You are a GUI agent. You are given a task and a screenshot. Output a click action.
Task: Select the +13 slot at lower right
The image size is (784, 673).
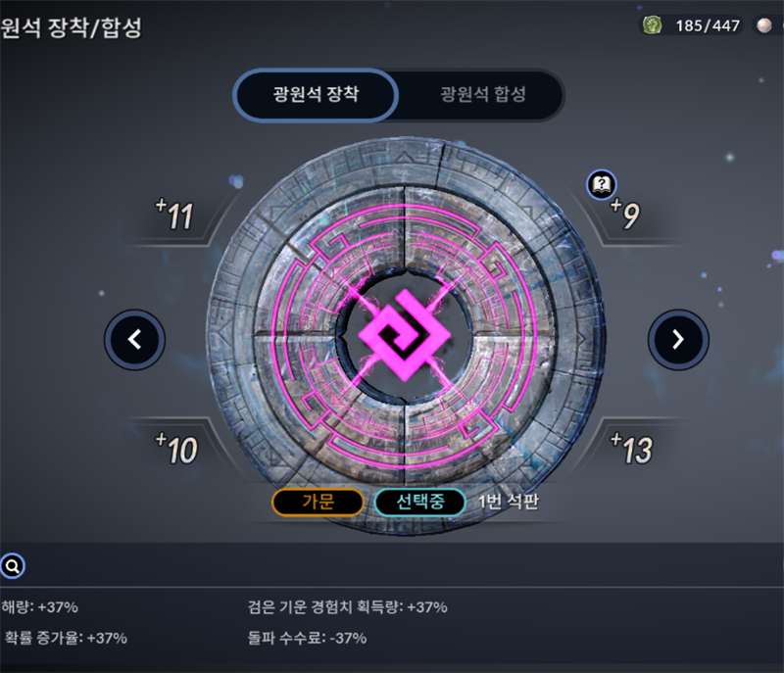coord(631,448)
